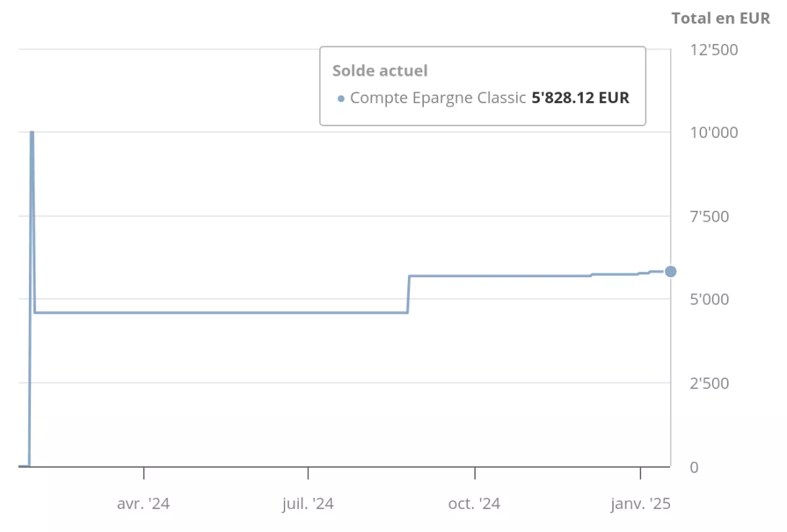The width and height of the screenshot is (787, 532).
Task: Click the flat line above juil. '24
Action: pos(308,313)
